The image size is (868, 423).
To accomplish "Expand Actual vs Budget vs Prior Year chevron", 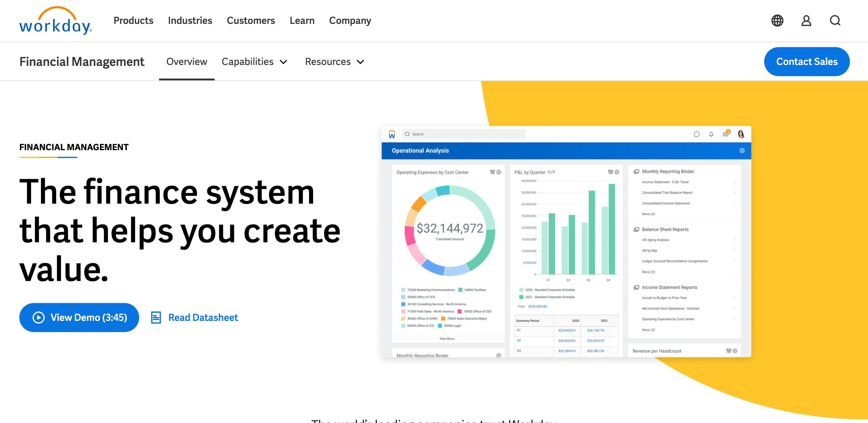I will pyautogui.click(x=735, y=298).
